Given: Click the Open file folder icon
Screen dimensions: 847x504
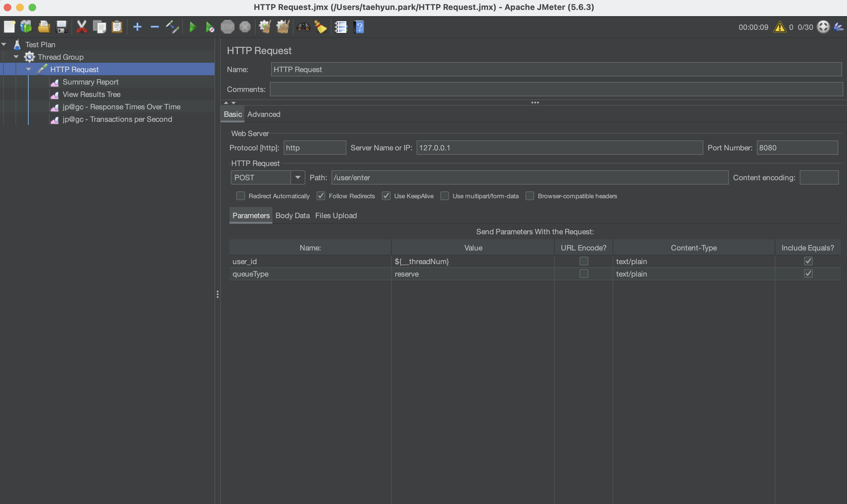Looking at the screenshot, I should tap(44, 27).
